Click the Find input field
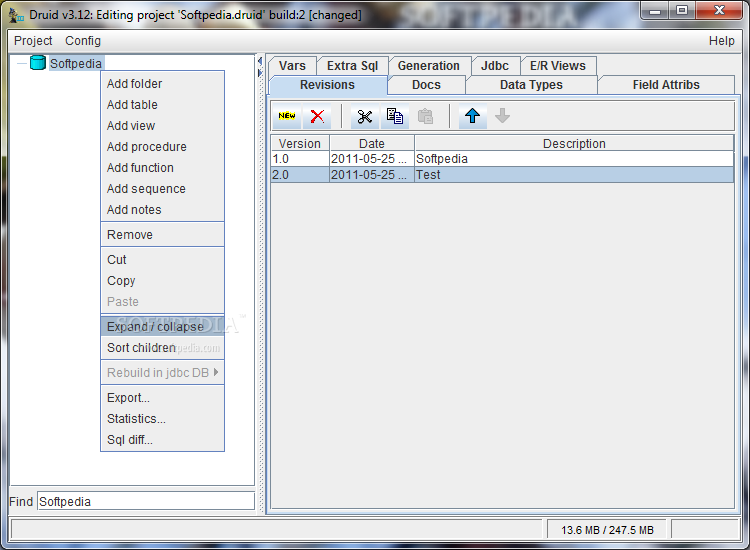The width and height of the screenshot is (750, 550). pyautogui.click(x=146, y=501)
